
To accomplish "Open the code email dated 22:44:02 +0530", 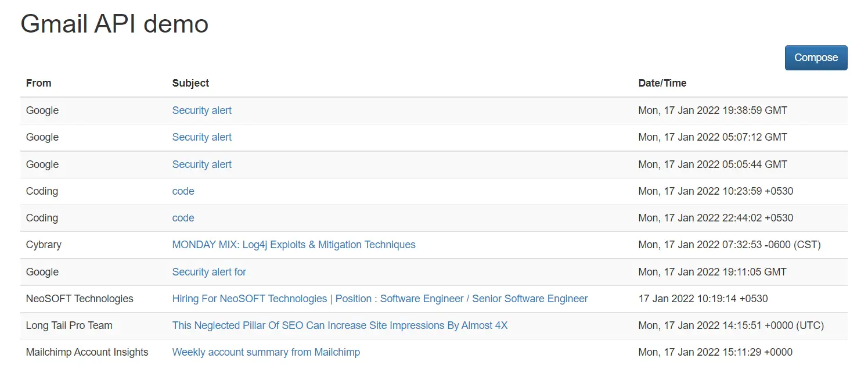I will click(183, 218).
